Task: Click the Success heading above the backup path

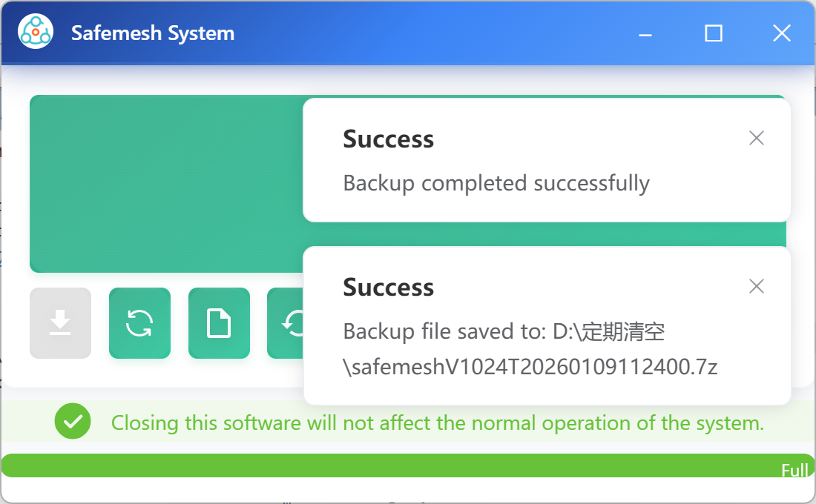Action: tap(388, 287)
